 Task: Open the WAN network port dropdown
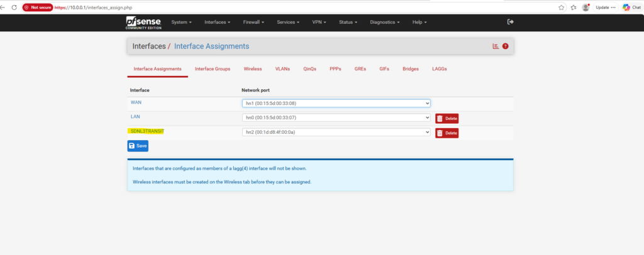tap(336, 103)
